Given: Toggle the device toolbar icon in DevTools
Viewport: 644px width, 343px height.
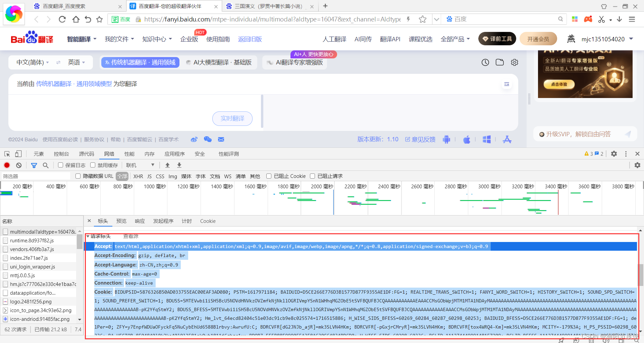Looking at the screenshot, I should [x=18, y=154].
